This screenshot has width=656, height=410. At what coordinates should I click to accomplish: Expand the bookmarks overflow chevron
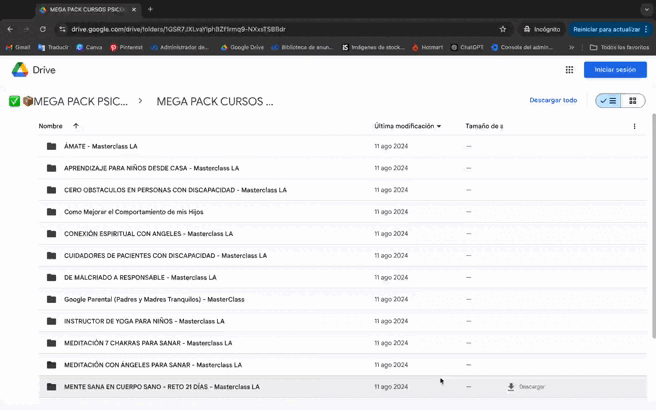[572, 47]
